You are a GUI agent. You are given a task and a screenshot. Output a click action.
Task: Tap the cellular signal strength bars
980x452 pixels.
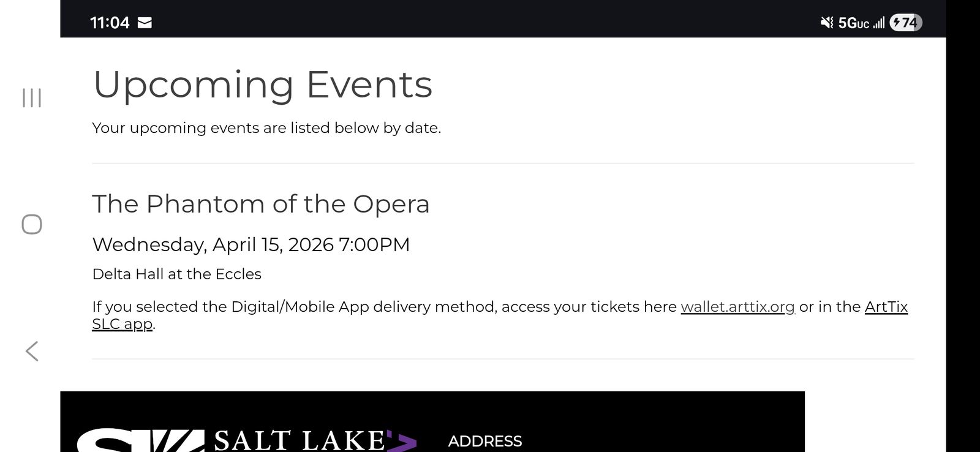point(879,23)
